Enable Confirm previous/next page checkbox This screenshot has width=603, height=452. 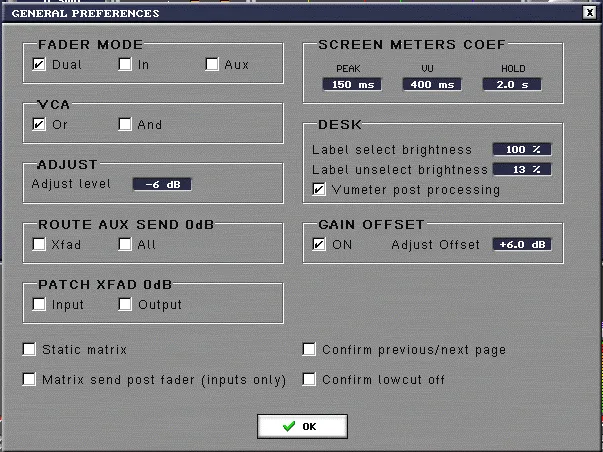click(309, 349)
